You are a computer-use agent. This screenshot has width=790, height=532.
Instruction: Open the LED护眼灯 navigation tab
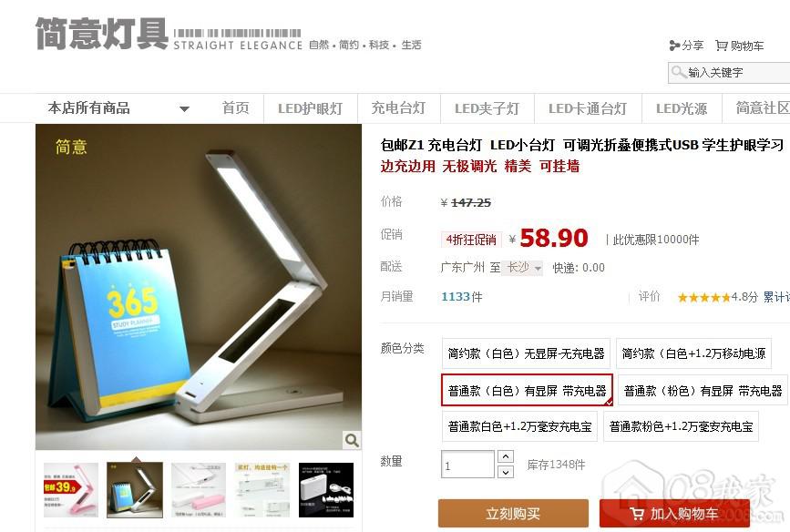click(x=310, y=108)
